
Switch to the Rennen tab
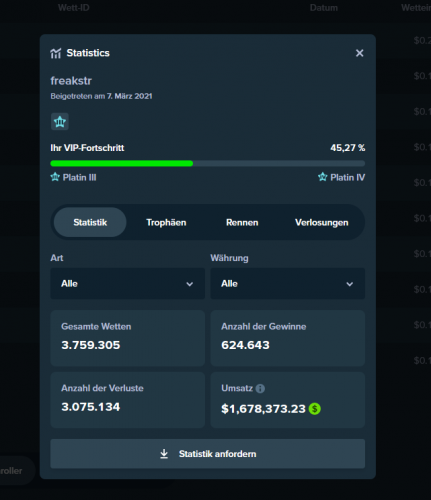click(242, 222)
